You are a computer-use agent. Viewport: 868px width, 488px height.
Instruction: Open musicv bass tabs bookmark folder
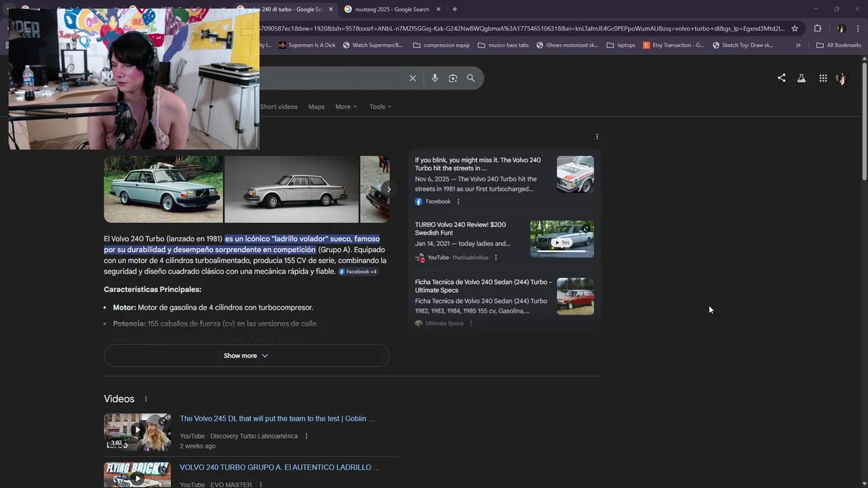(x=503, y=45)
